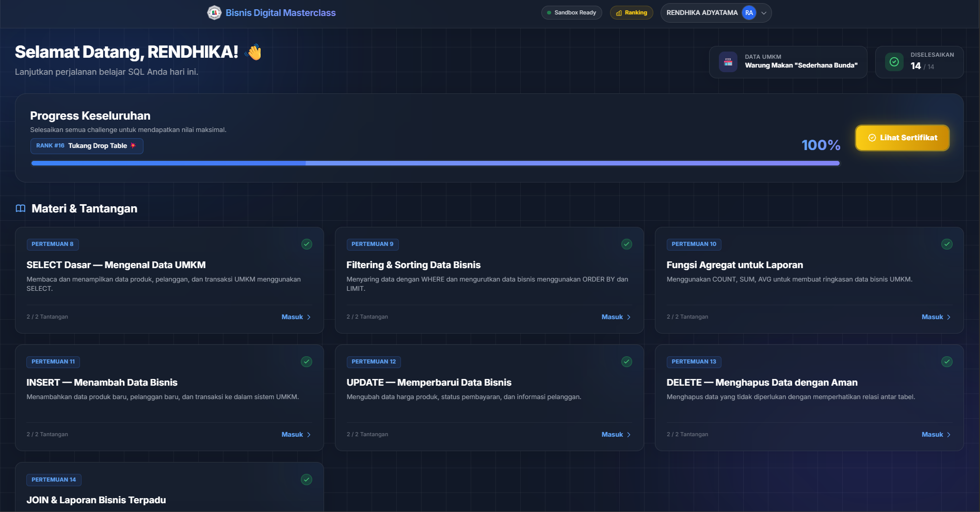
Task: Select the 'SELECT Dasar — Mengenal Data UMKM' title
Action: (x=116, y=265)
